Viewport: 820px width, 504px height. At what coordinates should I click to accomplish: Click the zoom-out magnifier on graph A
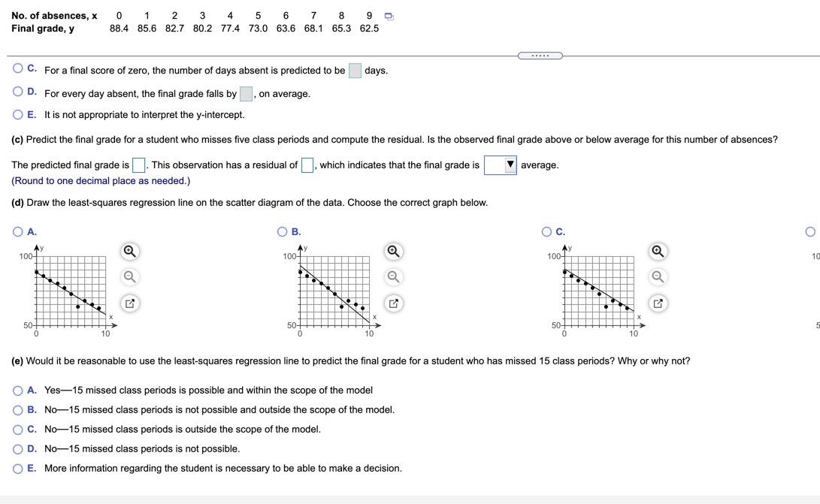click(129, 276)
